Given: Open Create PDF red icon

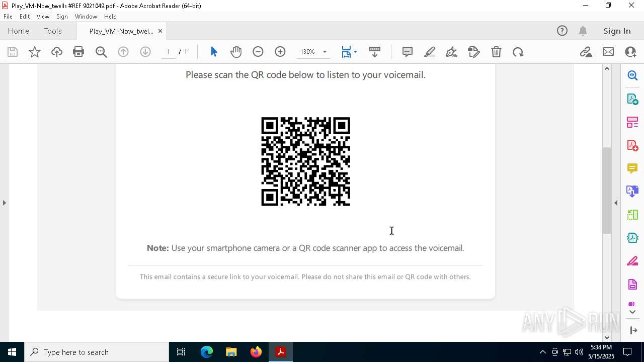Looking at the screenshot, I should pyautogui.click(x=632, y=145).
